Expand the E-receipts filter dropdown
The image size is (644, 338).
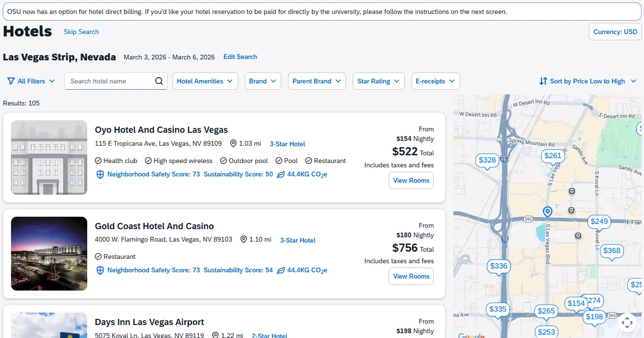tap(436, 81)
